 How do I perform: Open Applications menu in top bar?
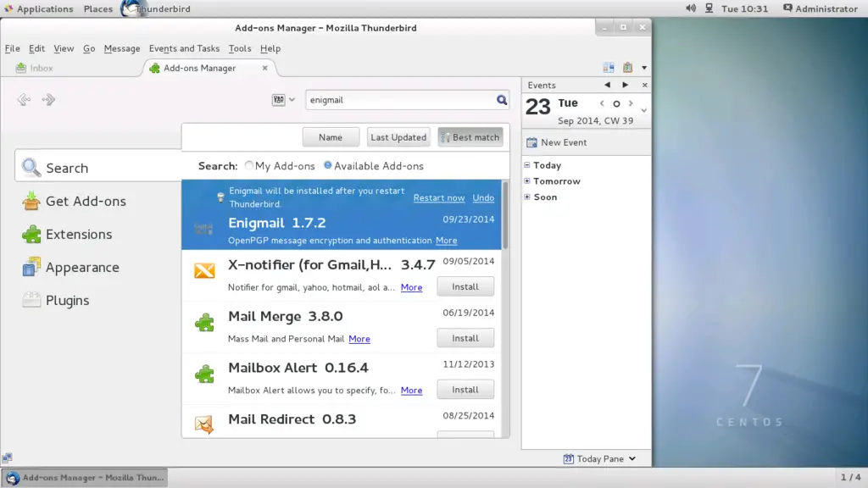pyautogui.click(x=39, y=8)
